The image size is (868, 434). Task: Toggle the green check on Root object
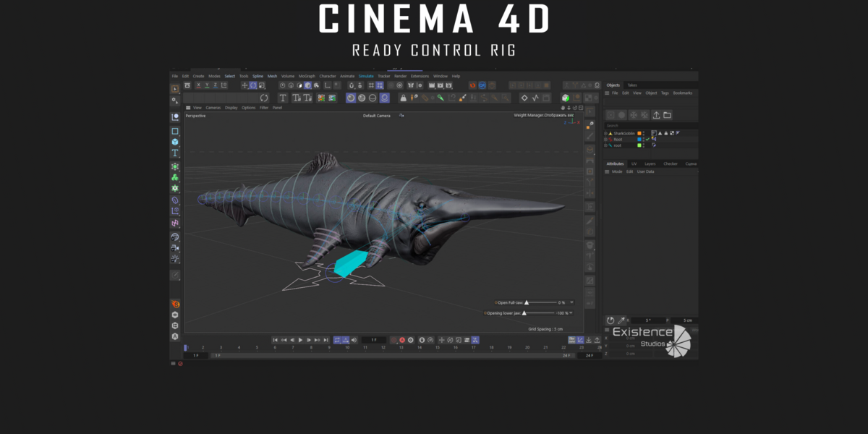click(x=647, y=139)
